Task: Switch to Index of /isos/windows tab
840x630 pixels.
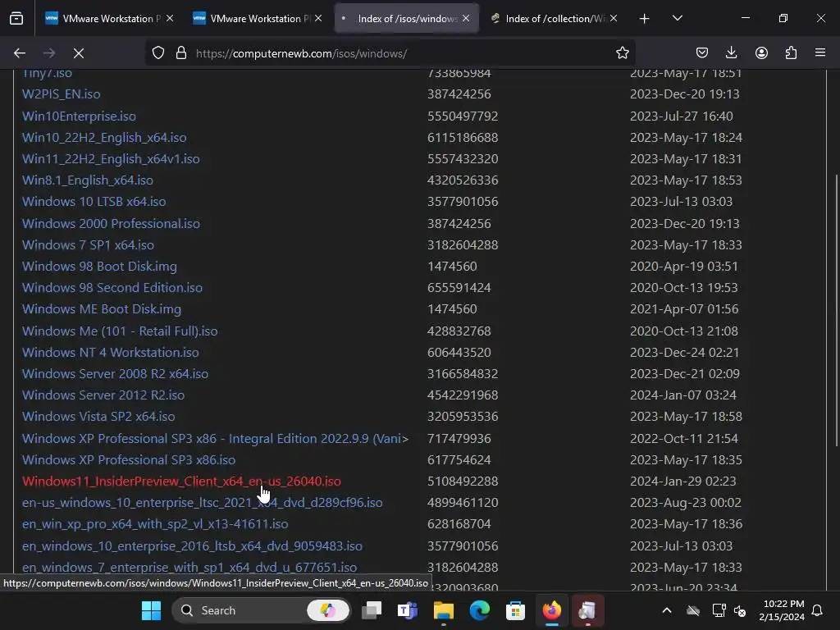Action: [407, 19]
